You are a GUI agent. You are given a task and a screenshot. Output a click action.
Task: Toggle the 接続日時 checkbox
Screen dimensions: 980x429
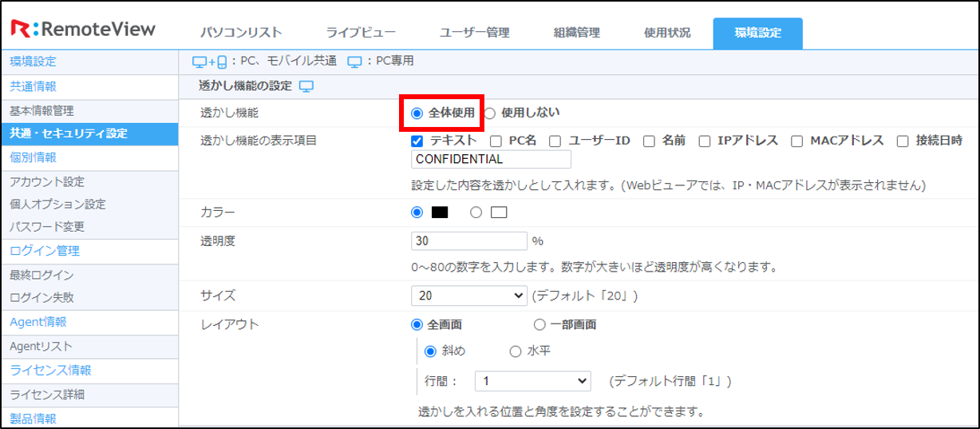903,141
